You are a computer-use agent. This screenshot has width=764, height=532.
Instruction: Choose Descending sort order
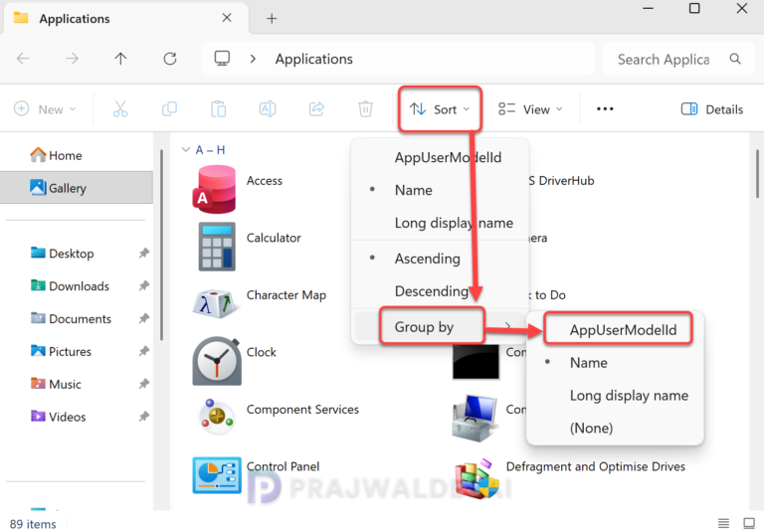point(431,291)
